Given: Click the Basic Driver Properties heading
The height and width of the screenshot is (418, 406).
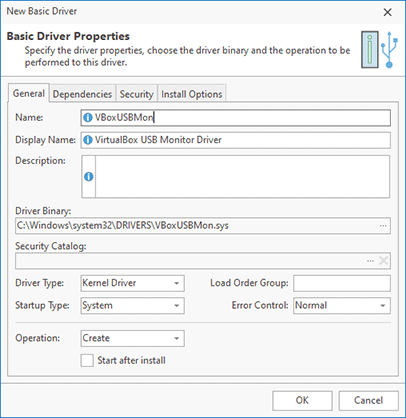Looking at the screenshot, I should click(x=68, y=36).
